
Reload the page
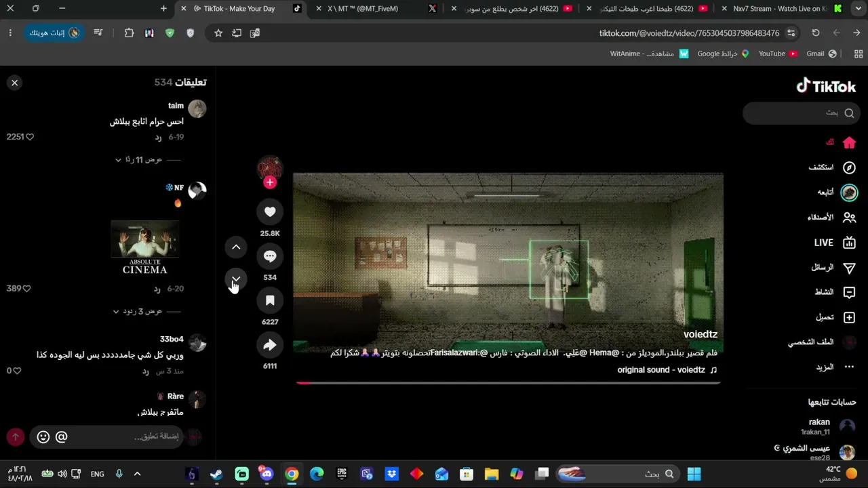[x=816, y=33]
